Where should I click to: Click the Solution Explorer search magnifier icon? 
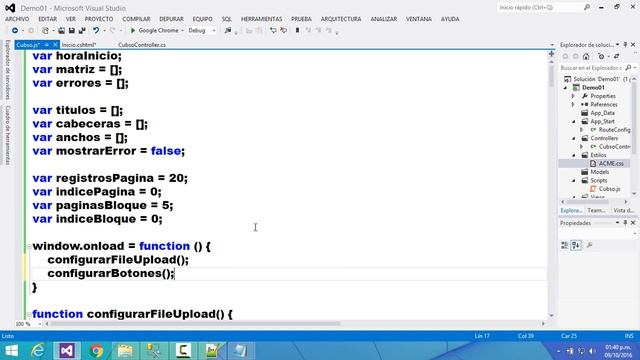tap(628, 68)
